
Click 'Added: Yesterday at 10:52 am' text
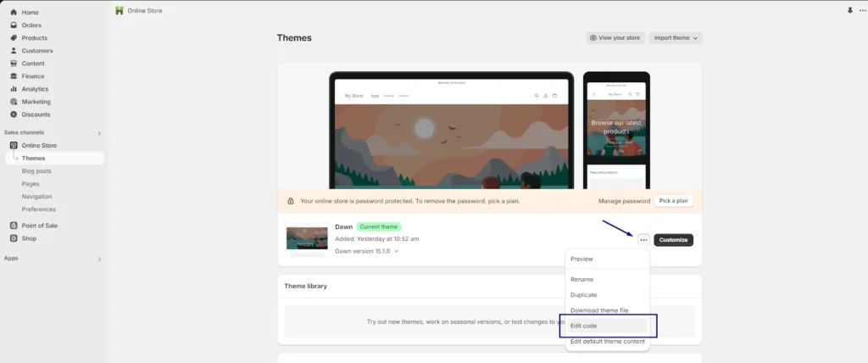click(x=377, y=239)
